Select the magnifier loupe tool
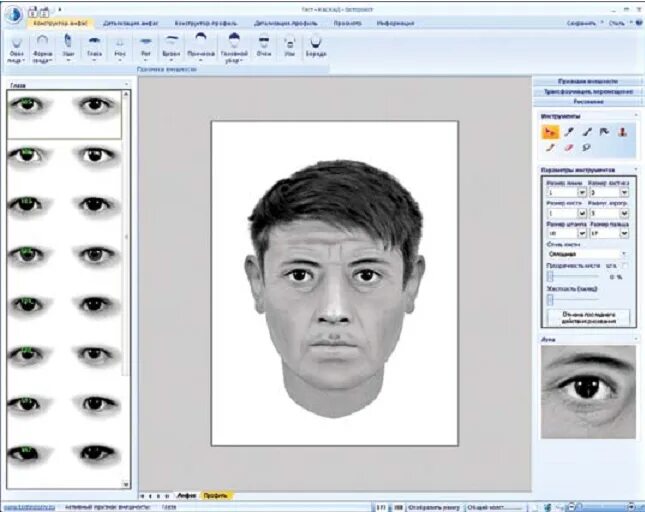This screenshot has width=645, height=512. (x=587, y=147)
